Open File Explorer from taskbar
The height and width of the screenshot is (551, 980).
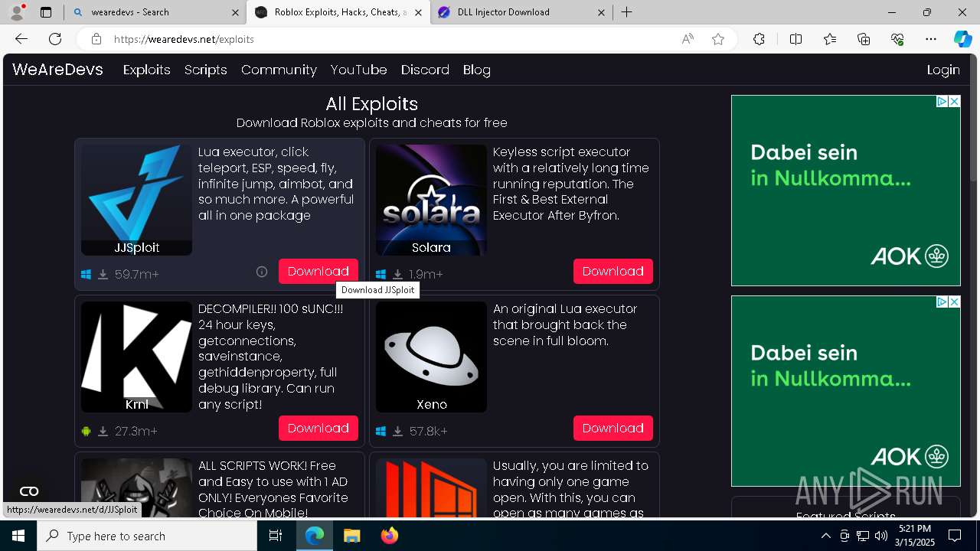pos(351,536)
